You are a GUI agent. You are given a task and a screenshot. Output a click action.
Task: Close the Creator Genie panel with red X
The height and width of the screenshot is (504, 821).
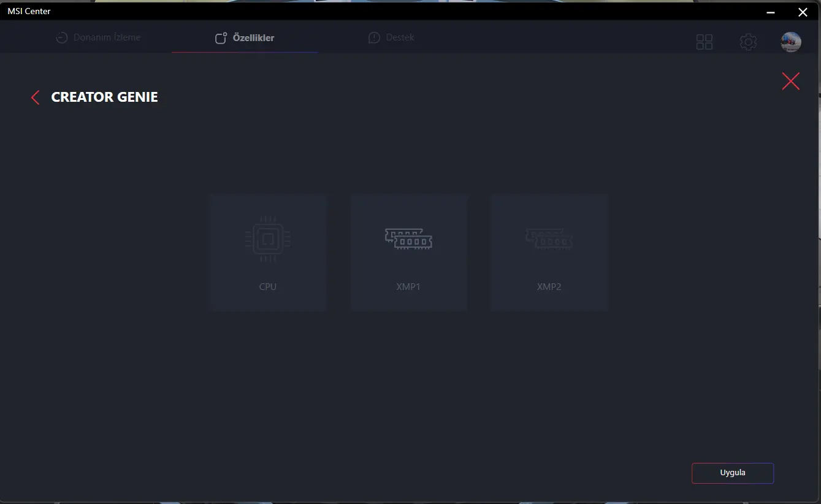coord(791,81)
